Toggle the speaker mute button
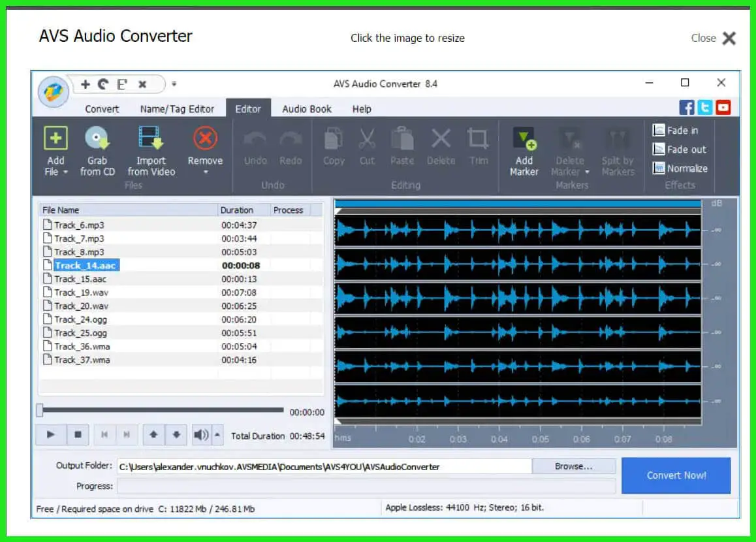This screenshot has height=542, width=756. pos(202,435)
